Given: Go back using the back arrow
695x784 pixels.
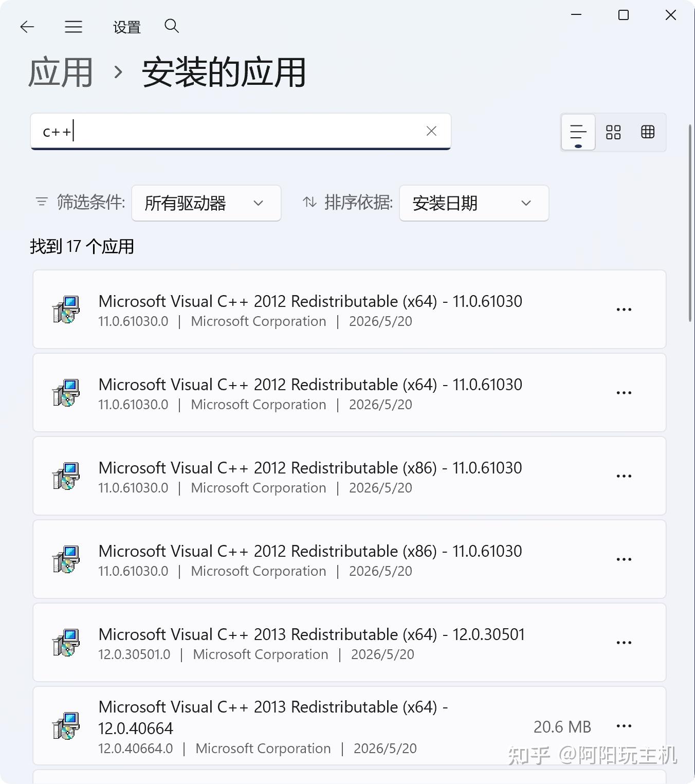Looking at the screenshot, I should [27, 27].
